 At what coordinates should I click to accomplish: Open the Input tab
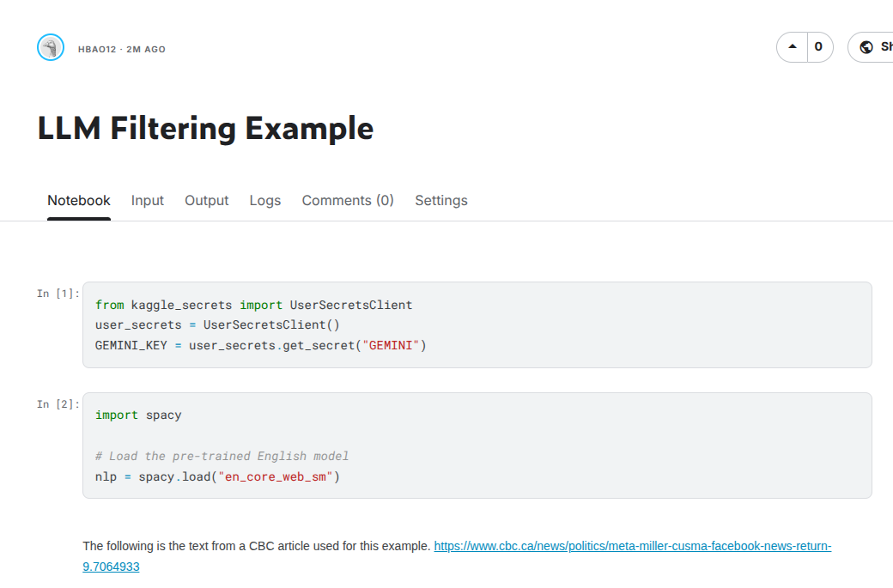coord(148,200)
